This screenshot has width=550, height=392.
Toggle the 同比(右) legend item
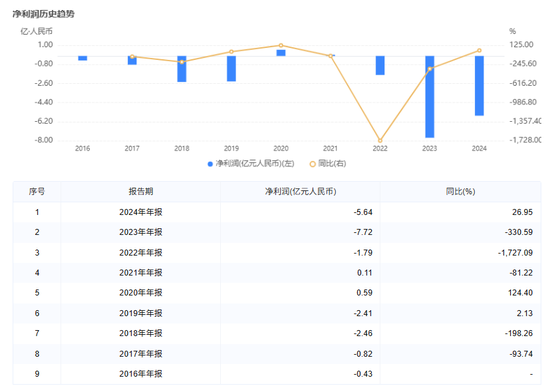(x=328, y=164)
